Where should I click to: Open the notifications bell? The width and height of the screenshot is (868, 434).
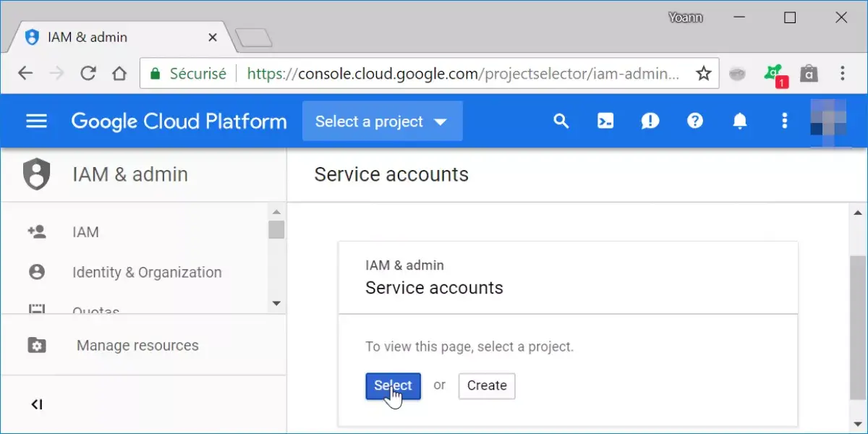(740, 121)
